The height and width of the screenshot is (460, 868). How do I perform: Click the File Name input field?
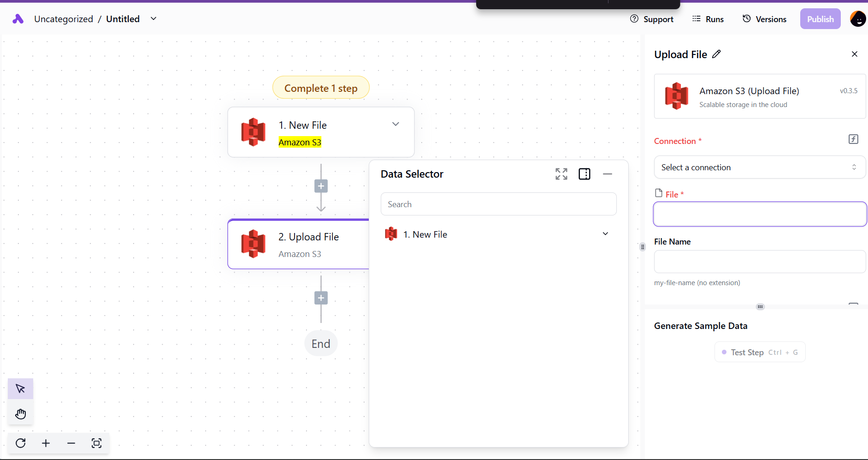pos(760,262)
